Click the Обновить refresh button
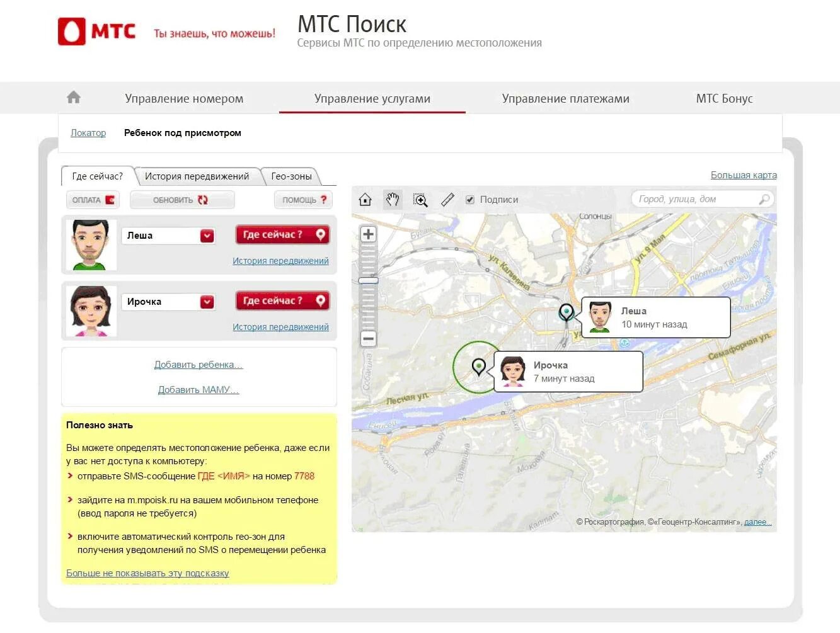Screen dimensions: 840x633 [x=182, y=200]
